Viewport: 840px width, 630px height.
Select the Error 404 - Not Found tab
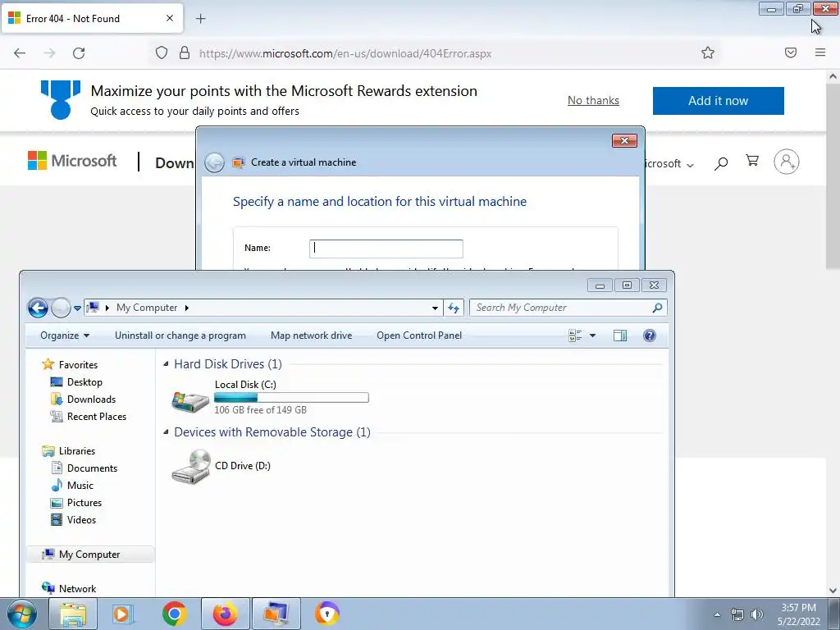[93, 18]
